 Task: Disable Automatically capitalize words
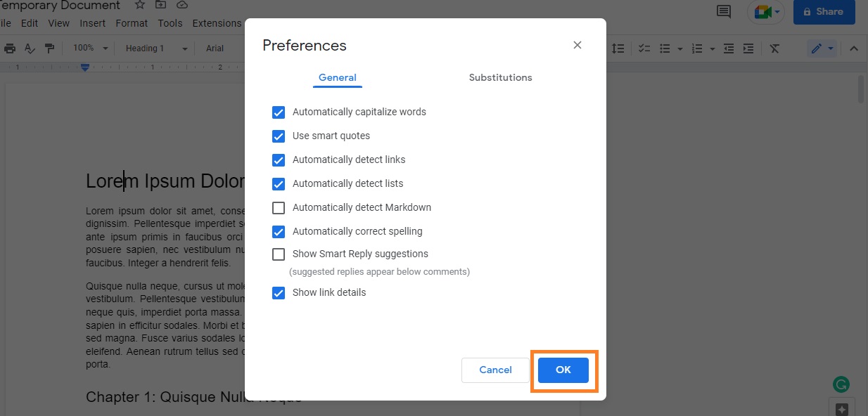(279, 112)
